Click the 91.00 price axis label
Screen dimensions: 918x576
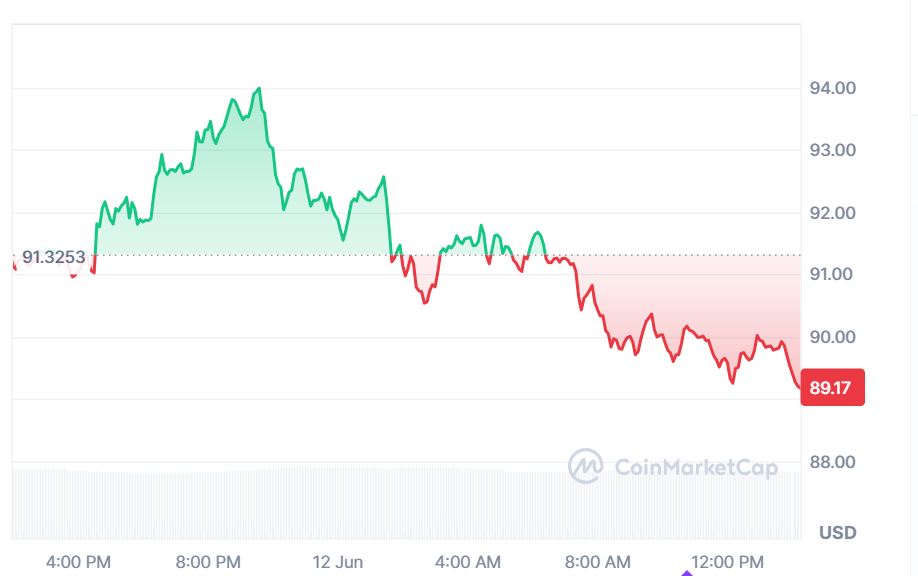click(x=833, y=274)
